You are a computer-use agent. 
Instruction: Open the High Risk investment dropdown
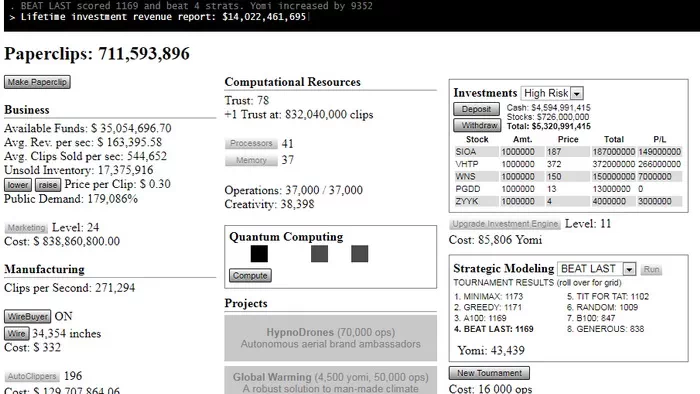pos(552,93)
